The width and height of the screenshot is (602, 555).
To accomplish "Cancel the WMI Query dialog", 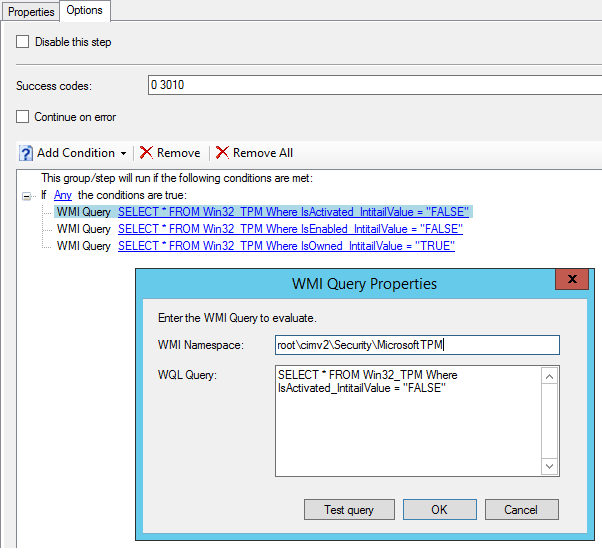I will point(520,510).
